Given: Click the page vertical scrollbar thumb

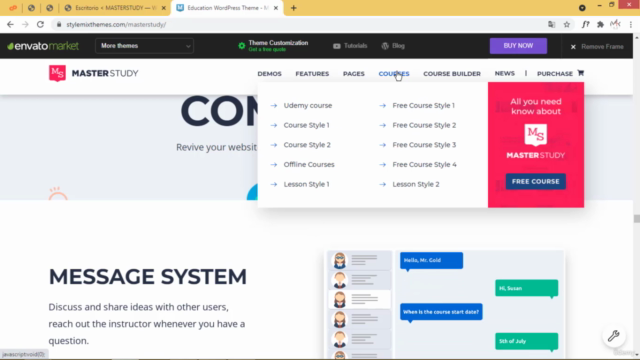Looking at the screenshot, I should tap(636, 219).
